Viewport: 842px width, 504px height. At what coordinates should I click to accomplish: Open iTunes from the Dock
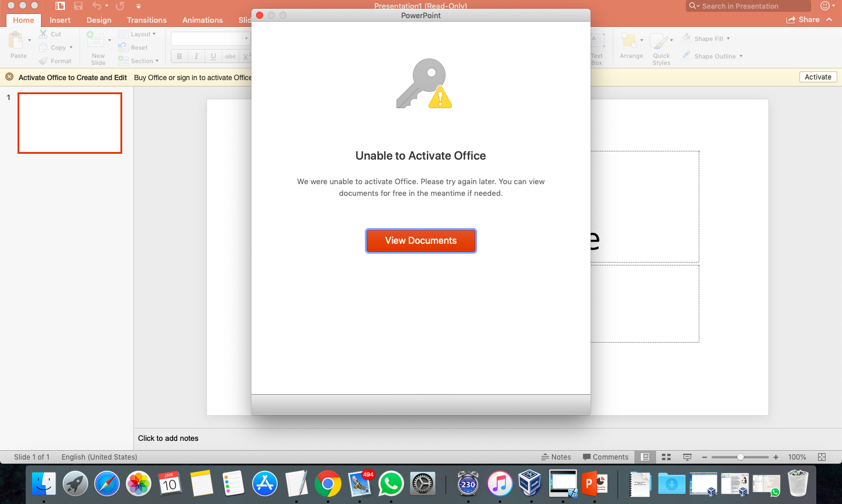[x=499, y=484]
